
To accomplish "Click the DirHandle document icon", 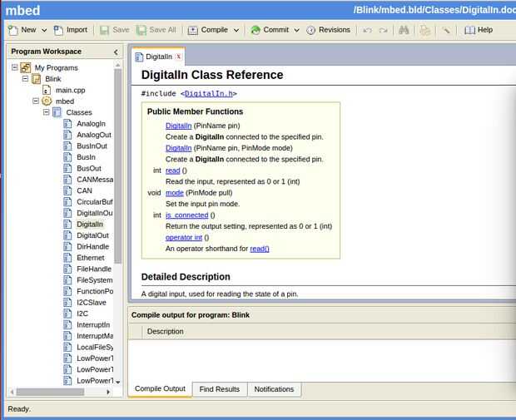I will point(67,247).
